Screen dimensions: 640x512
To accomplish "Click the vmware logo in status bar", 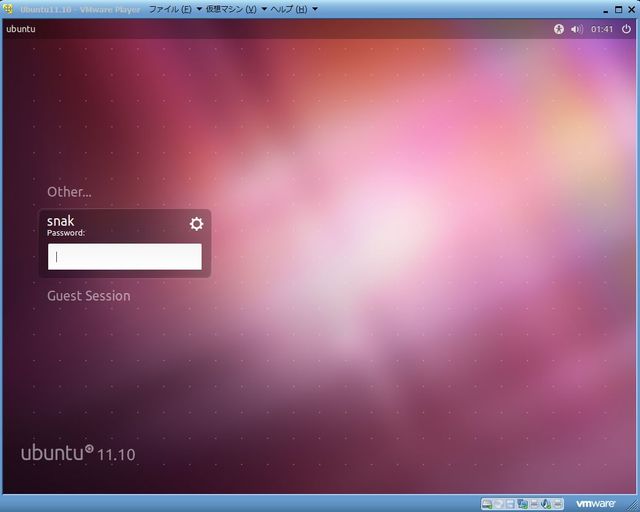I will point(595,504).
